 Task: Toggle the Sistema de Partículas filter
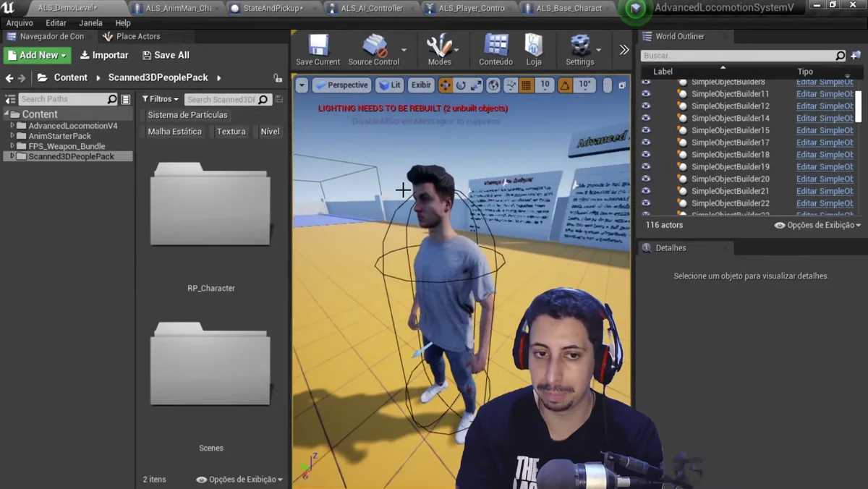(187, 115)
